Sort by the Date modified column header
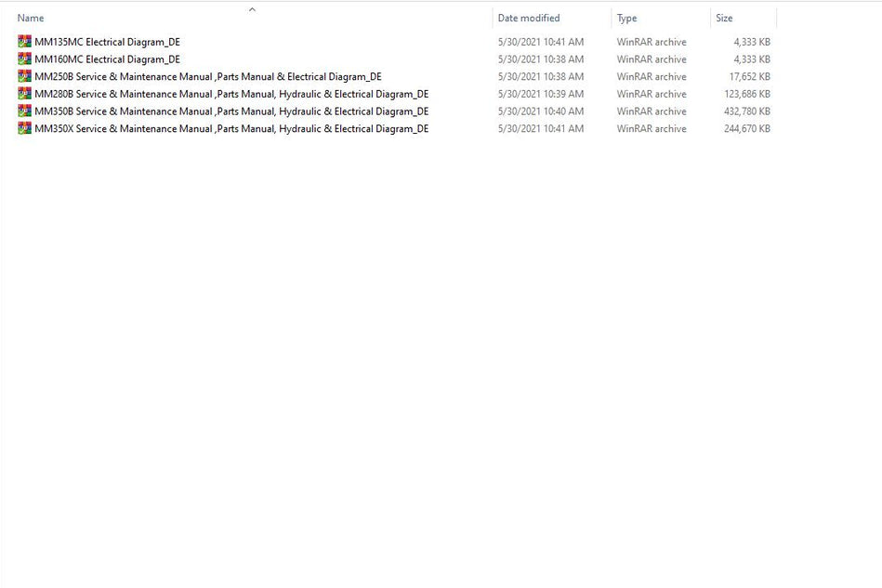This screenshot has height=588, width=882. pos(529,19)
